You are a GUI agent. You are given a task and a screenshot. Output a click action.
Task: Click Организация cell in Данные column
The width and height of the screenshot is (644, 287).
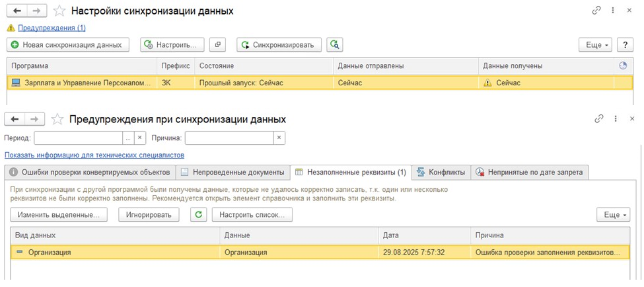pos(299,253)
